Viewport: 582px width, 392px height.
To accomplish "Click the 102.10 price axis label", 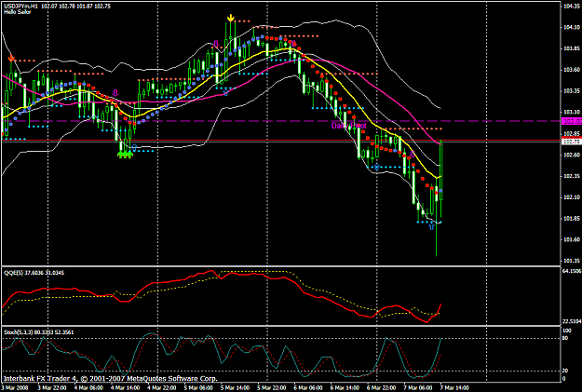I will 572,197.
